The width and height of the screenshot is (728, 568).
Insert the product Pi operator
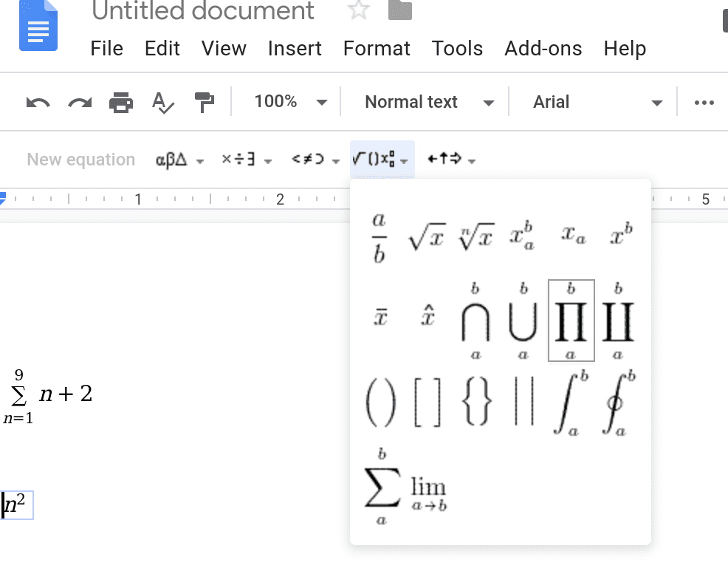point(571,321)
